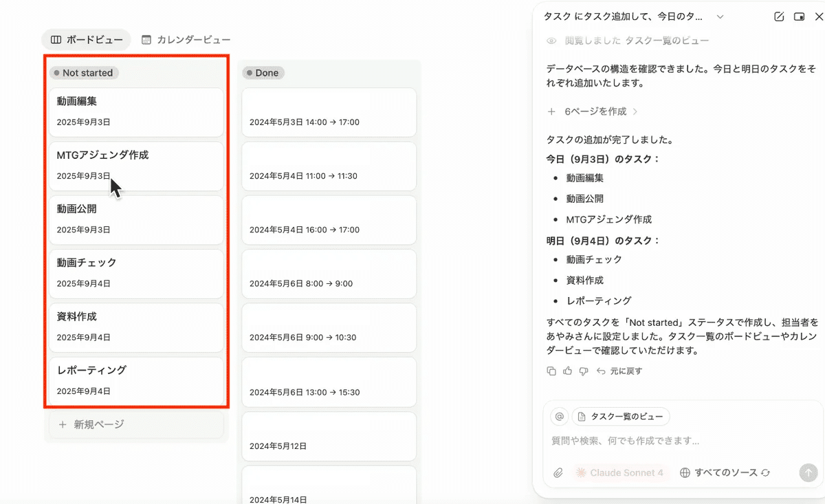This screenshot has width=825, height=504.
Task: Click the dock panel icon in chat header
Action: tap(799, 17)
